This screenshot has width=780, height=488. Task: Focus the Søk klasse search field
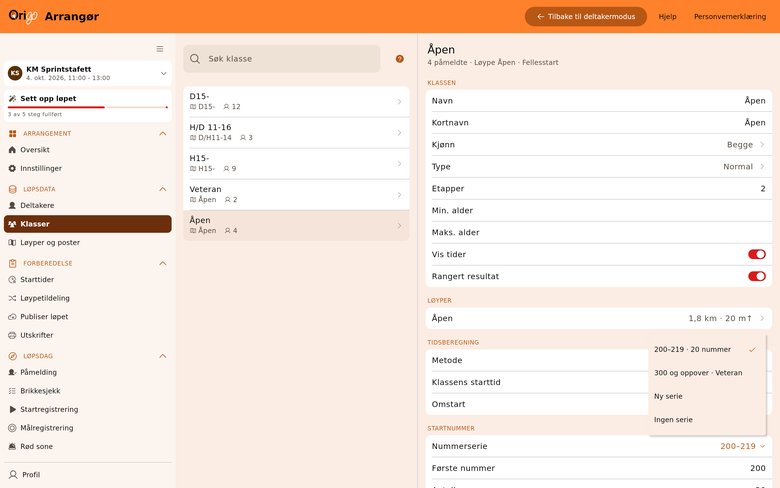tap(282, 59)
